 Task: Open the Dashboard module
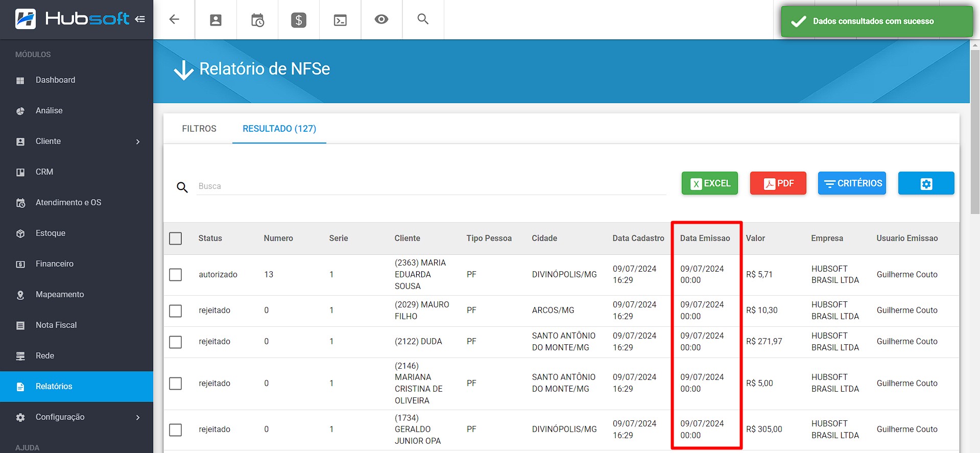(77, 80)
